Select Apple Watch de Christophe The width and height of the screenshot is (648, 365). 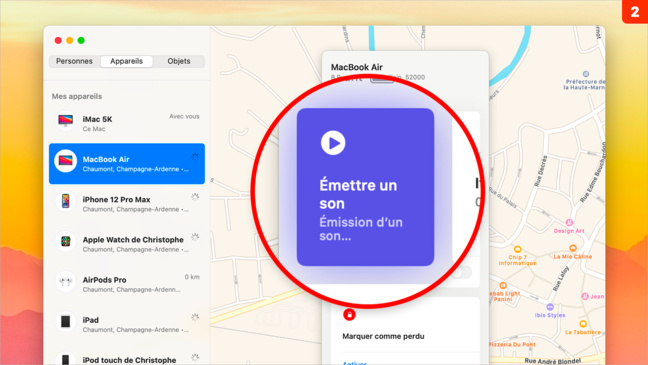[127, 244]
